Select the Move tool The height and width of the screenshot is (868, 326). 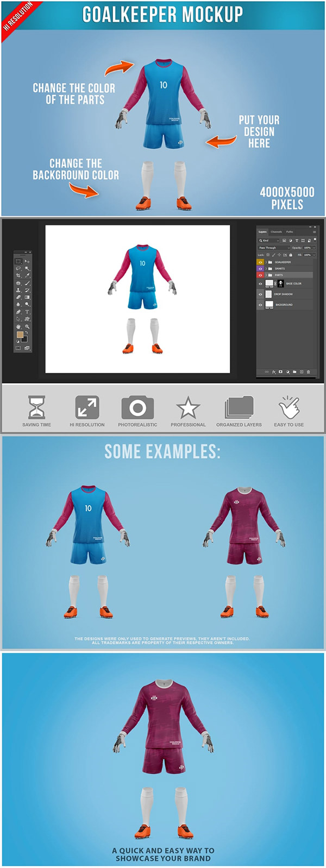27,261
